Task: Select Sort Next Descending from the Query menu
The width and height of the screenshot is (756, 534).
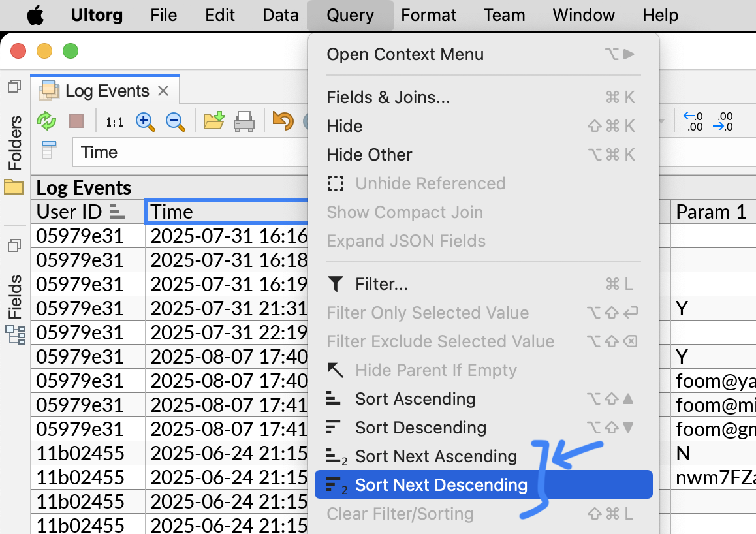Action: click(x=442, y=484)
